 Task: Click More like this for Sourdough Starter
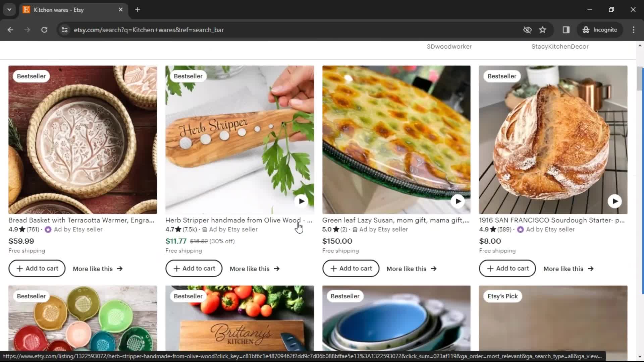pos(569,268)
